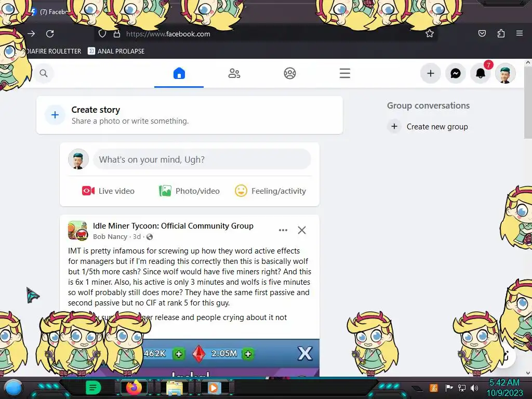
Task: Start a Live video
Action: pyautogui.click(x=108, y=191)
